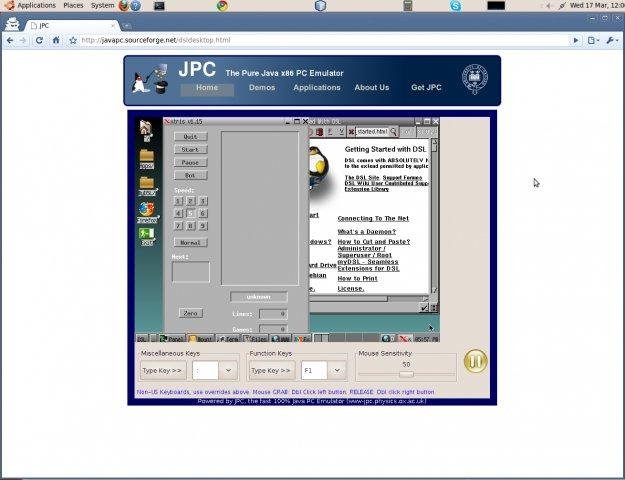Open the How to Print link

[357, 279]
